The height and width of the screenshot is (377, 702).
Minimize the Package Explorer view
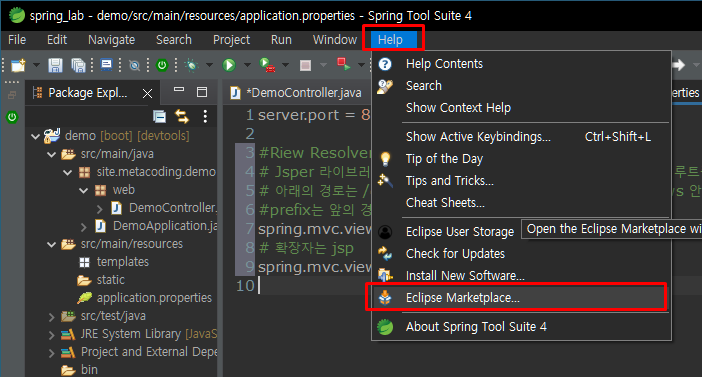click(179, 90)
